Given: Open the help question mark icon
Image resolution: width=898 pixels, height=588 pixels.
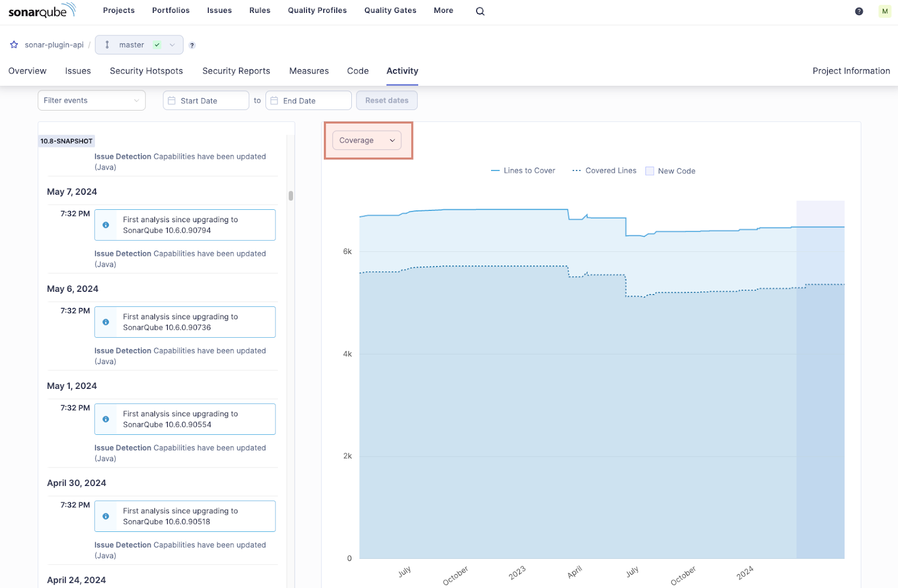Looking at the screenshot, I should tap(859, 11).
